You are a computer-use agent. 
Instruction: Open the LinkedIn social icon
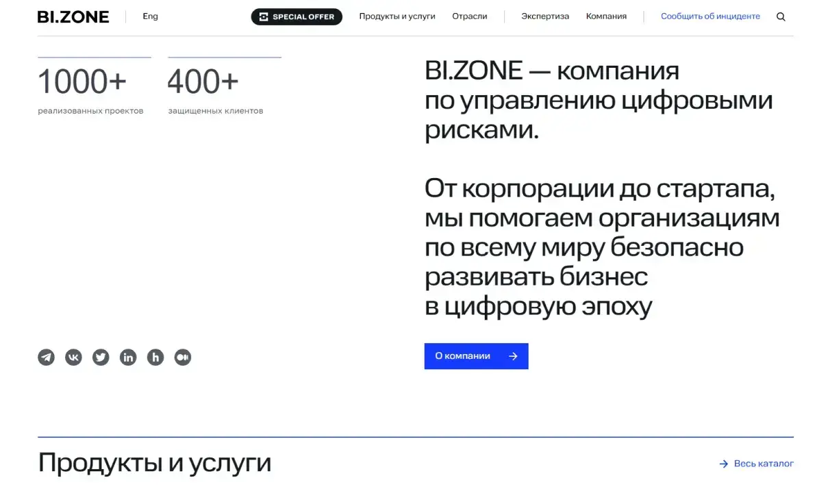coord(128,357)
